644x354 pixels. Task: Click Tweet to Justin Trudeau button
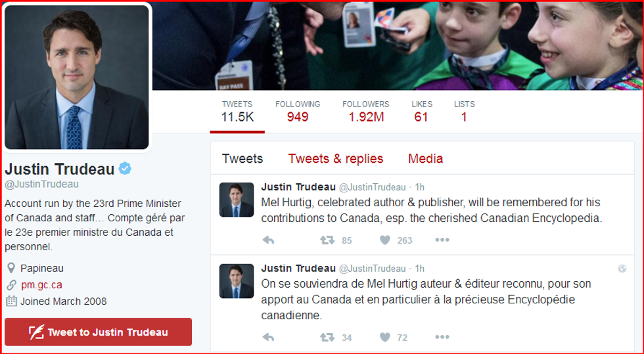point(98,332)
